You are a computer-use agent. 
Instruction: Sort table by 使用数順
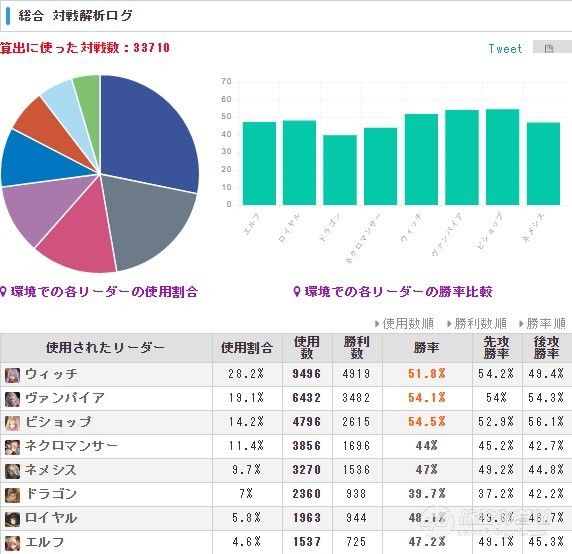[405, 323]
